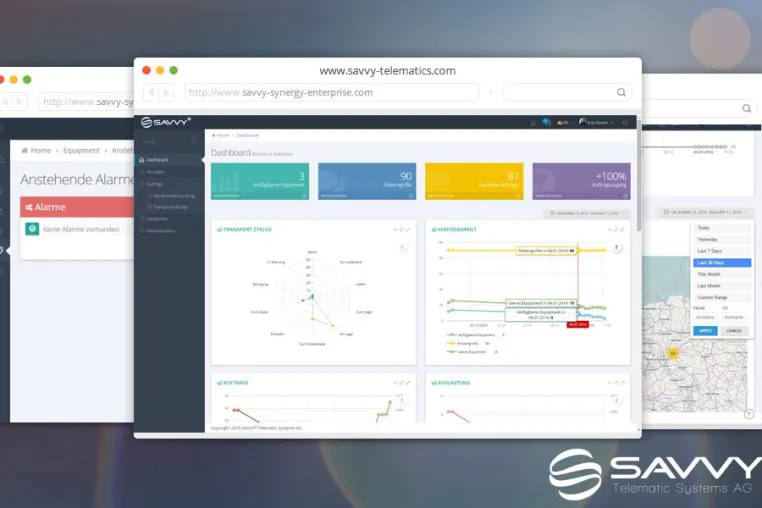
Task: Click the logout icon in the dashboard header
Action: point(624,123)
